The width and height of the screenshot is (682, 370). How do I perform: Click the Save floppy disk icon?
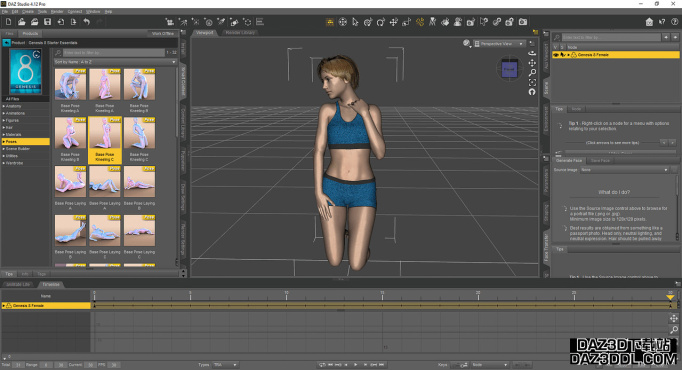coord(47,22)
